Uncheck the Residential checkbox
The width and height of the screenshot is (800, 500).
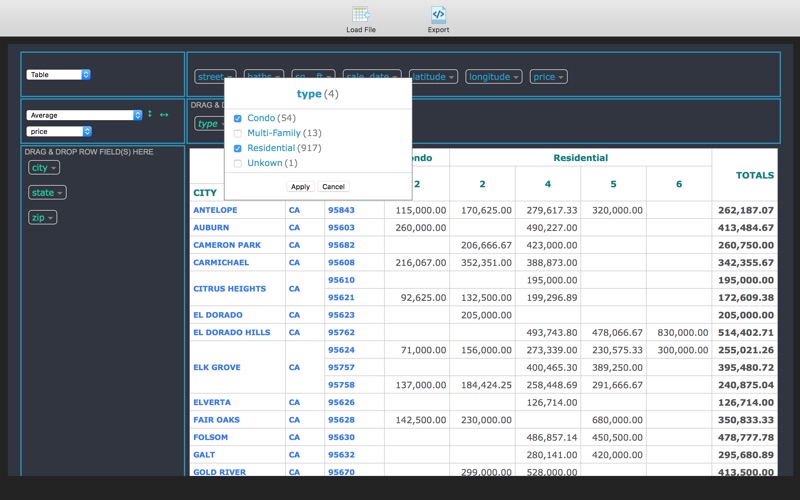coord(238,148)
